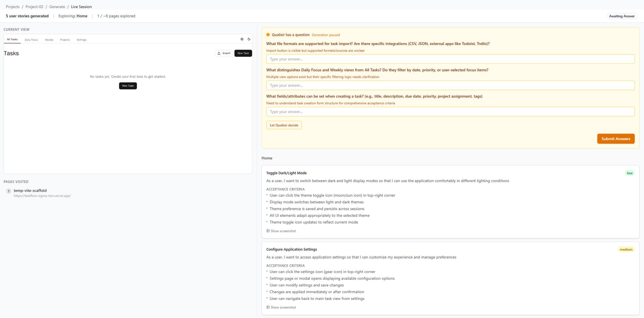Click the file formats answer input field
This screenshot has width=644, height=318.
pyautogui.click(x=450, y=59)
